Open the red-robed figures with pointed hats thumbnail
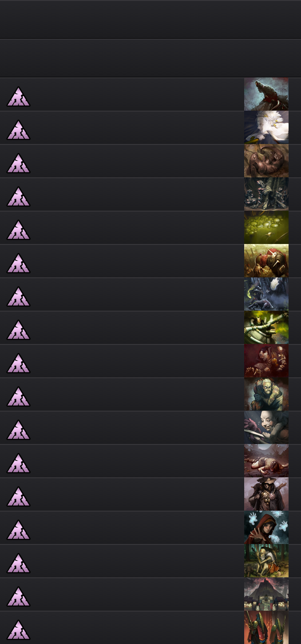Viewport: 301px width, 644px height. (266, 628)
